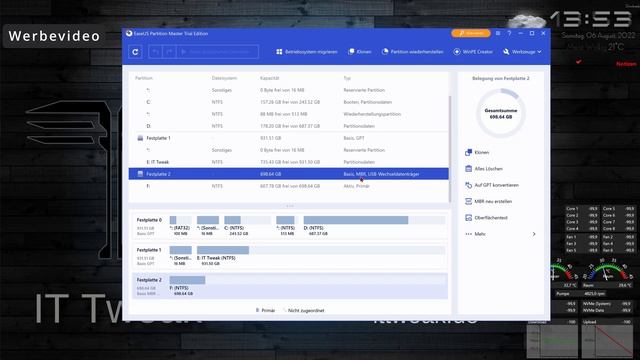Viewport: 640px width, 360px height.
Task: Open Partition wiederherstellen
Action: 412,52
